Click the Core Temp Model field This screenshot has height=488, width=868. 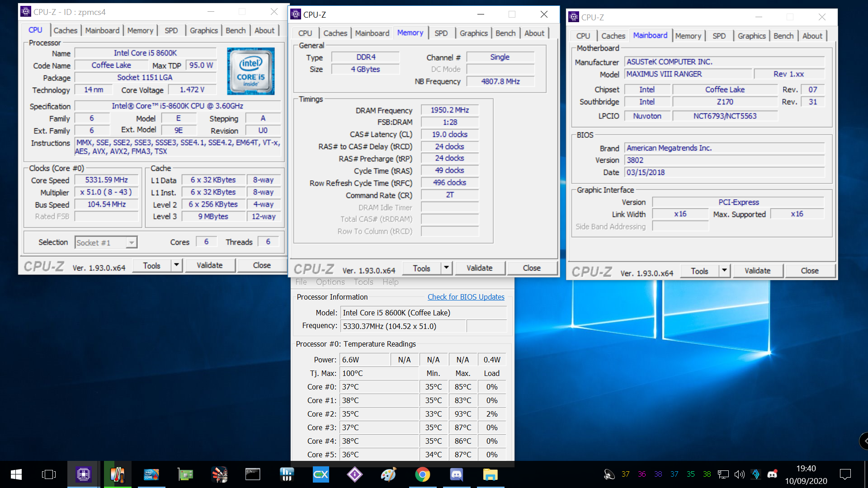pos(424,313)
